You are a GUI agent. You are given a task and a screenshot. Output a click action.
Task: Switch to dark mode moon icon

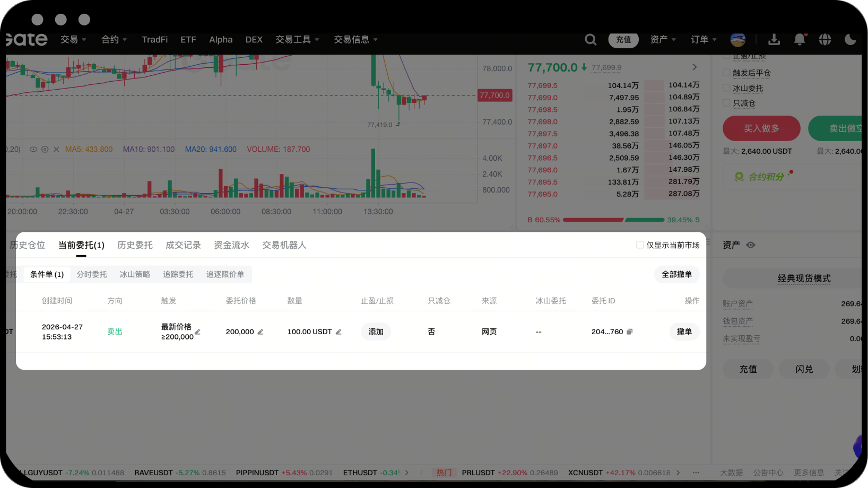[850, 40]
